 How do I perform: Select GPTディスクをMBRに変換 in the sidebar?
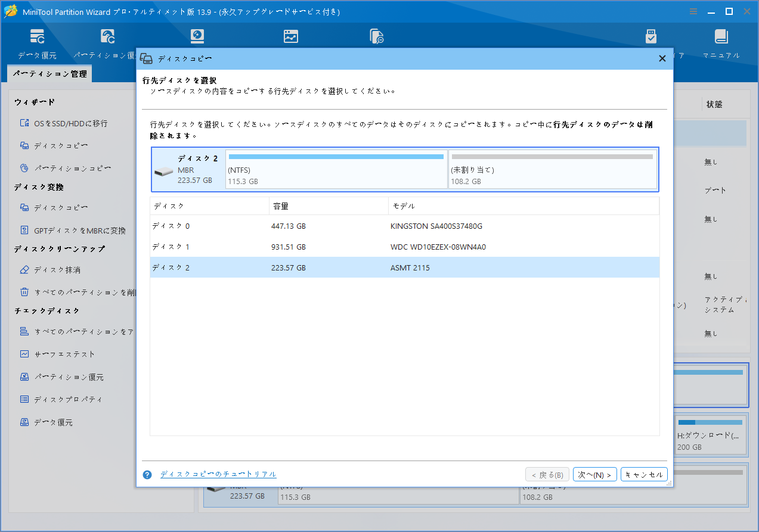(73, 230)
